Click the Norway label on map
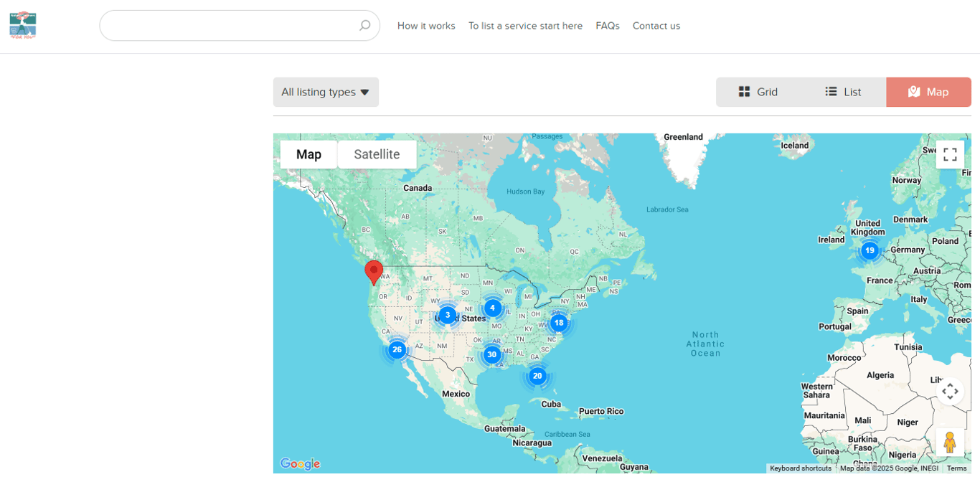Viewport: 980px width, 482px height. point(906,180)
